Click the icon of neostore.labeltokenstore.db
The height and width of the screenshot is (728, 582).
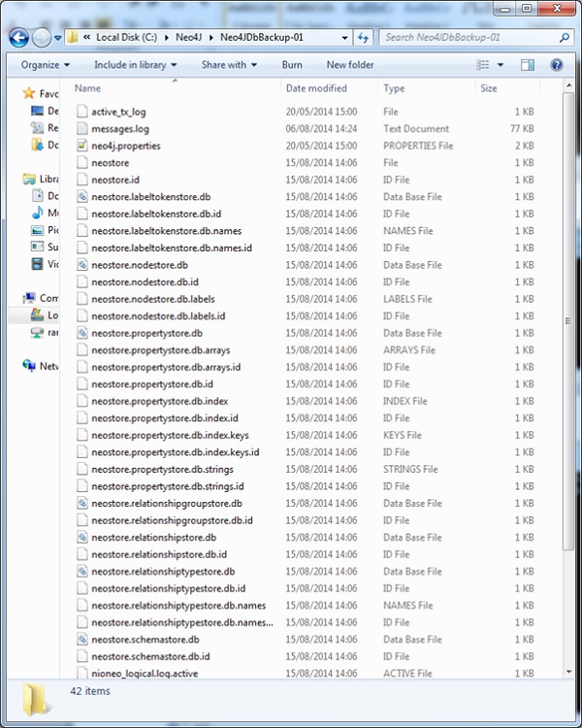pos(82,197)
